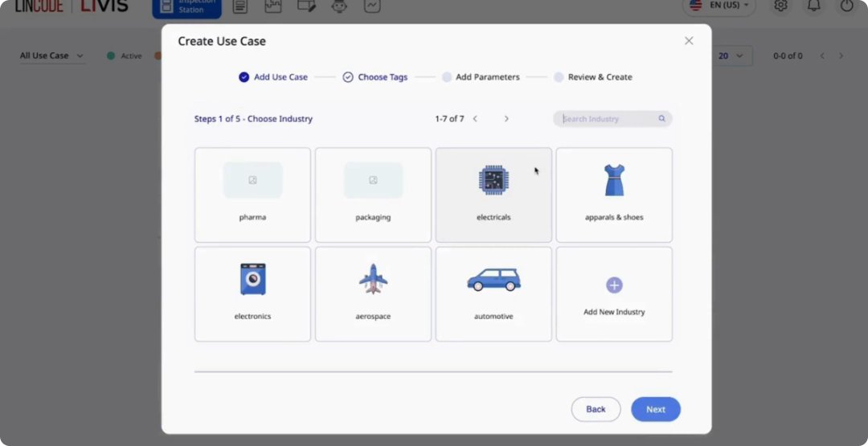Select the aerospace airplane icon
The width and height of the screenshot is (868, 446).
[373, 279]
